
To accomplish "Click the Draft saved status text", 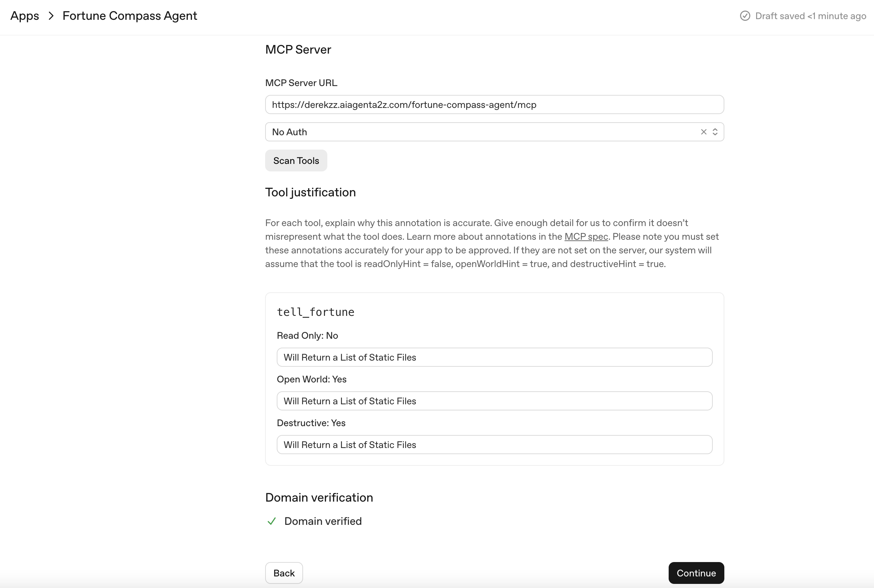I will [x=810, y=16].
